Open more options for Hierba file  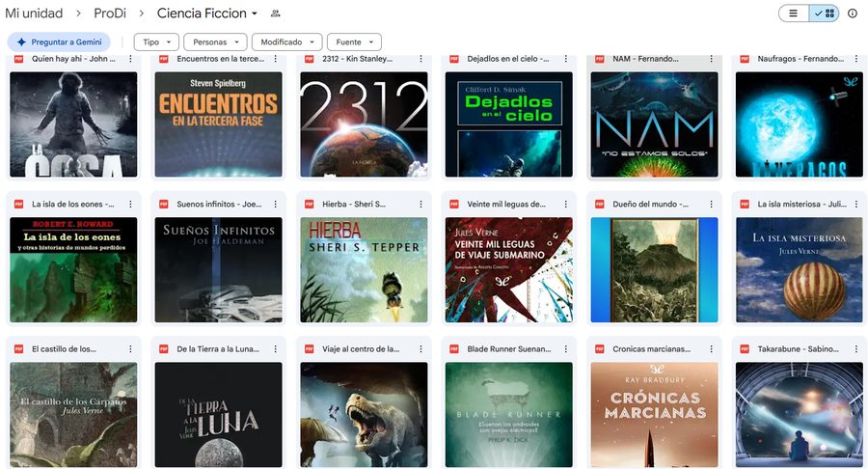click(420, 205)
